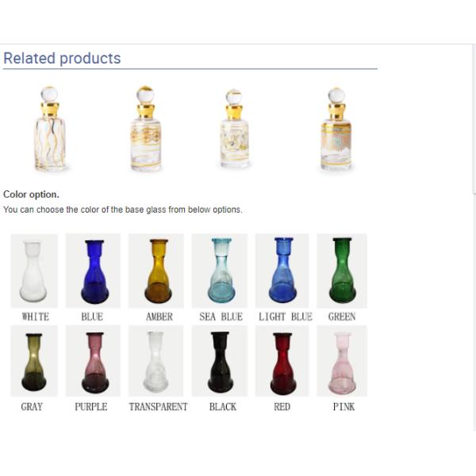Choose the PURPLE glass base option
The height and width of the screenshot is (476, 476).
click(x=93, y=361)
